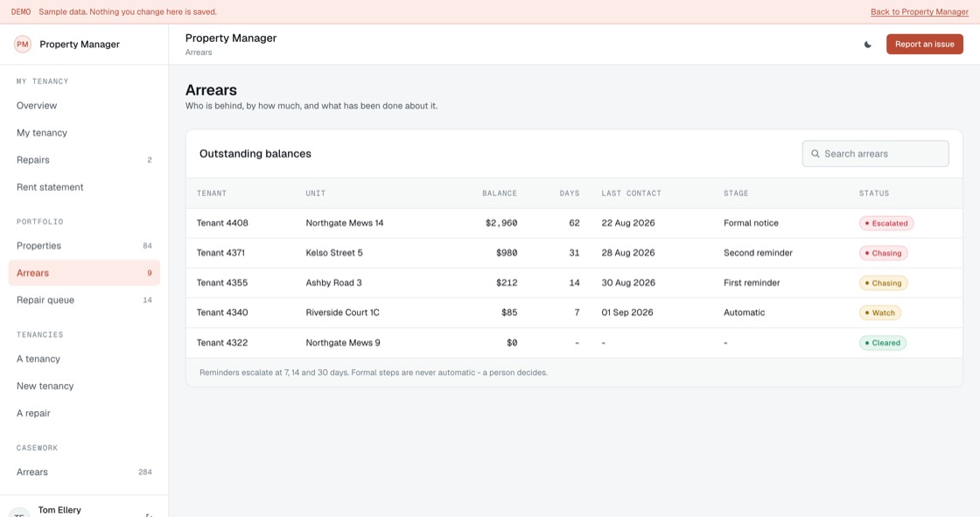
Task: Click the magnifier icon in Search arrears
Action: point(815,154)
